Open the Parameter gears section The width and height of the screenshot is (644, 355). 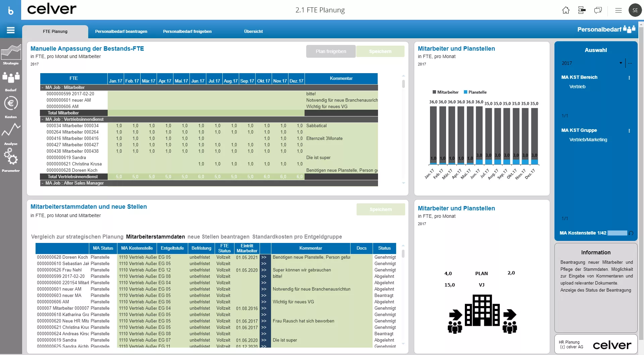tap(11, 160)
